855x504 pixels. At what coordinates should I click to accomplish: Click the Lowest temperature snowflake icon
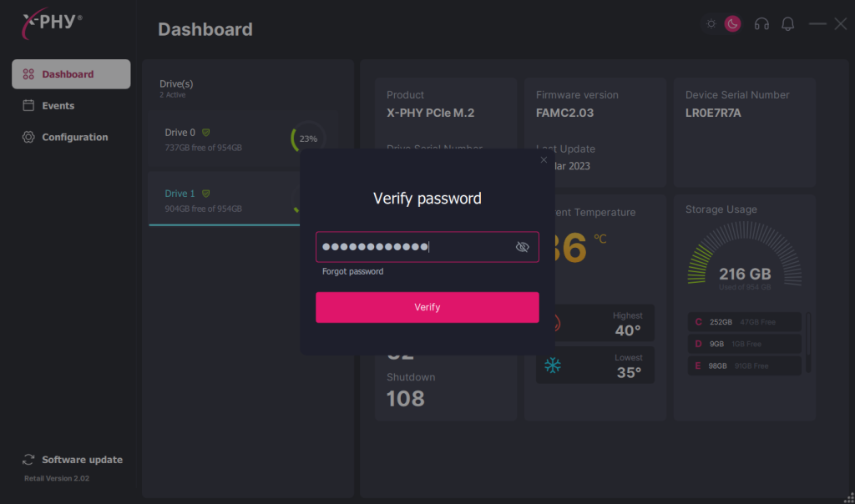[x=553, y=365]
